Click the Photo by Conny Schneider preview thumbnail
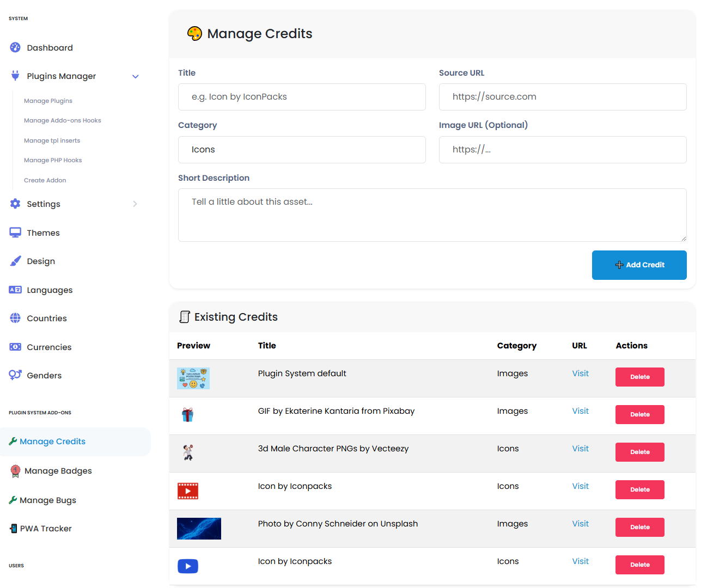Screen dimensions: 707x588 tap(199, 528)
